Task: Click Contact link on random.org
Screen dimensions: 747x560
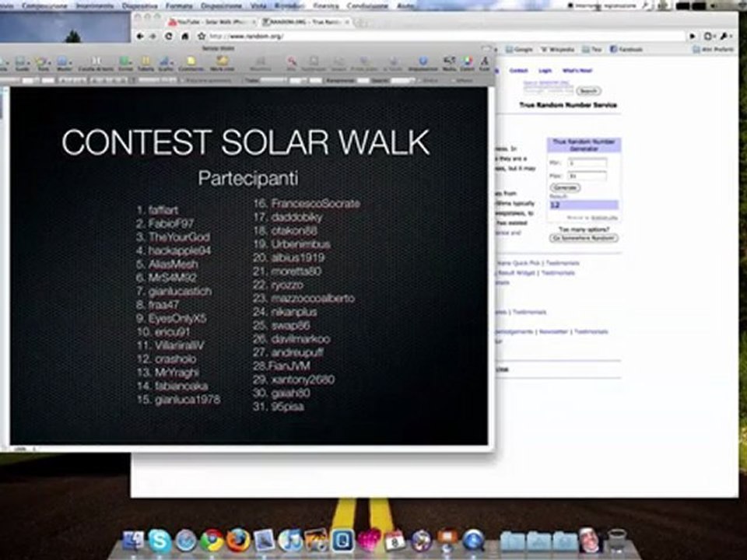Action: coord(518,71)
